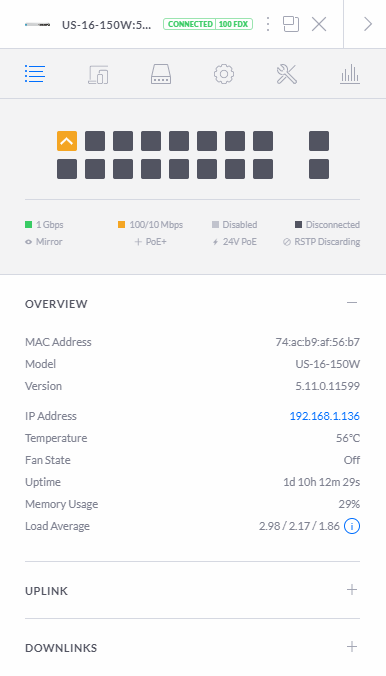Select the first port in bottom row
This screenshot has width=386, height=676.
point(67,169)
